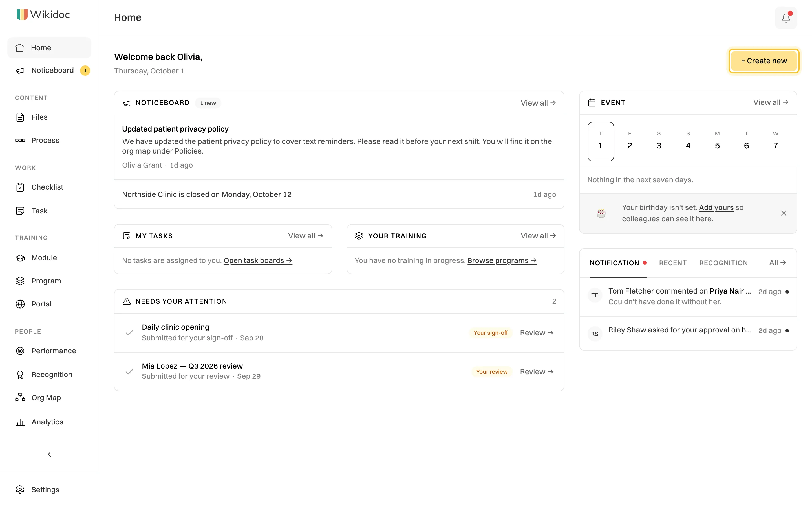
Task: Open Riley Shaw approval request notification
Action: click(688, 333)
